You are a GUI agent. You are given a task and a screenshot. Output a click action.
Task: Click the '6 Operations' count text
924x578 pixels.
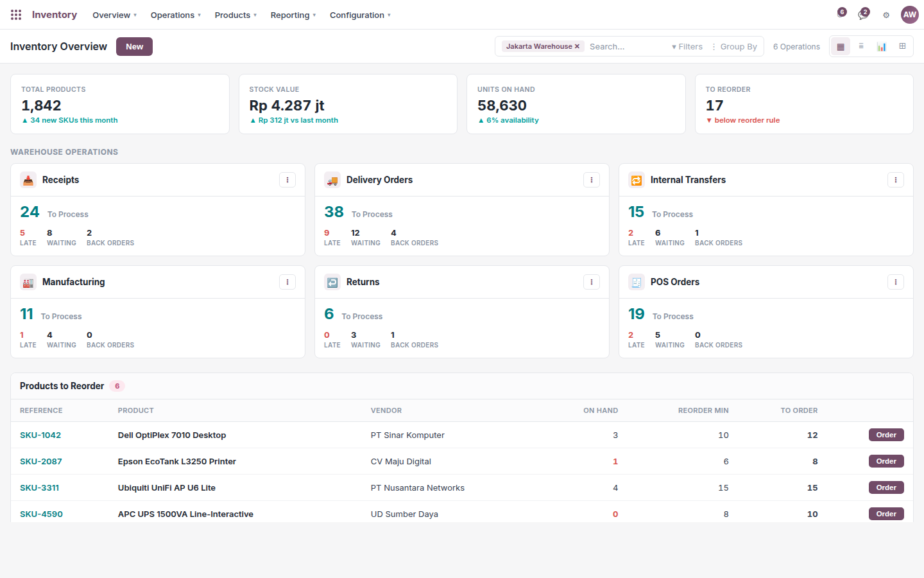[x=796, y=46]
